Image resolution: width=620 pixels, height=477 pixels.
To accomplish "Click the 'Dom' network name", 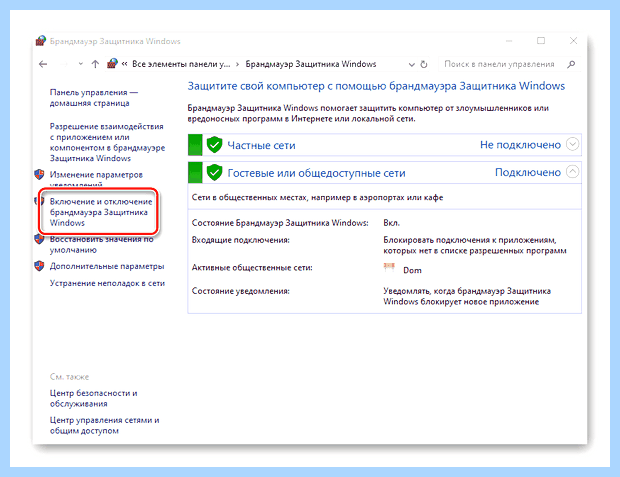I will (412, 270).
